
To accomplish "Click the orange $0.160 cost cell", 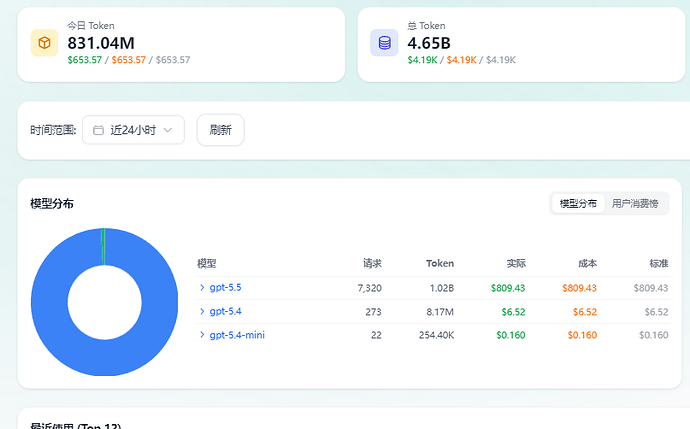I will [x=582, y=335].
